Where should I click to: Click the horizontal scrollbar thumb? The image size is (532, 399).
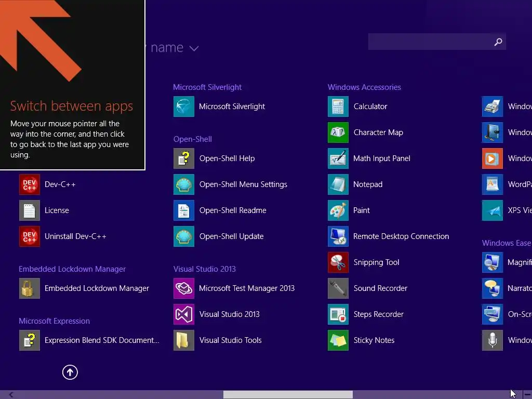(x=288, y=395)
